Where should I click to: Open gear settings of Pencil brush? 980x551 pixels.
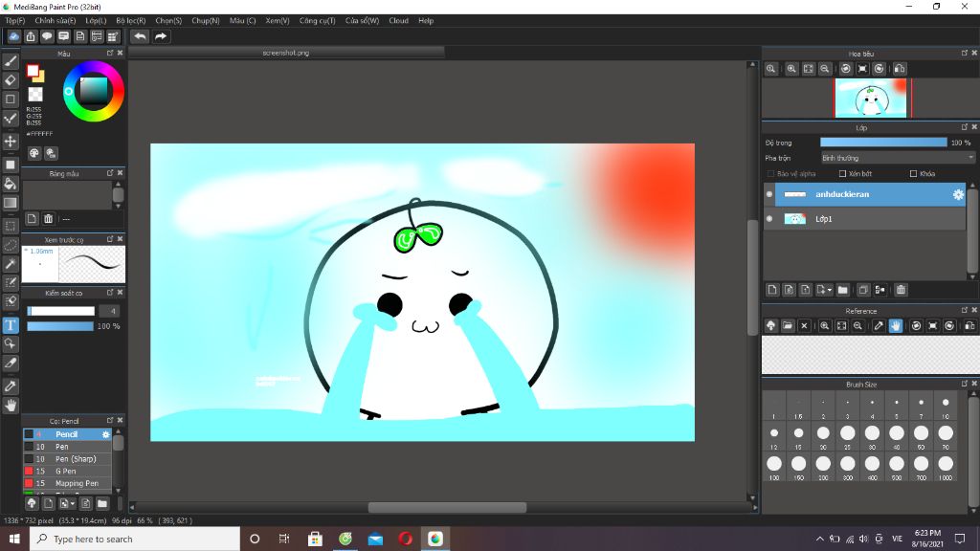click(105, 434)
